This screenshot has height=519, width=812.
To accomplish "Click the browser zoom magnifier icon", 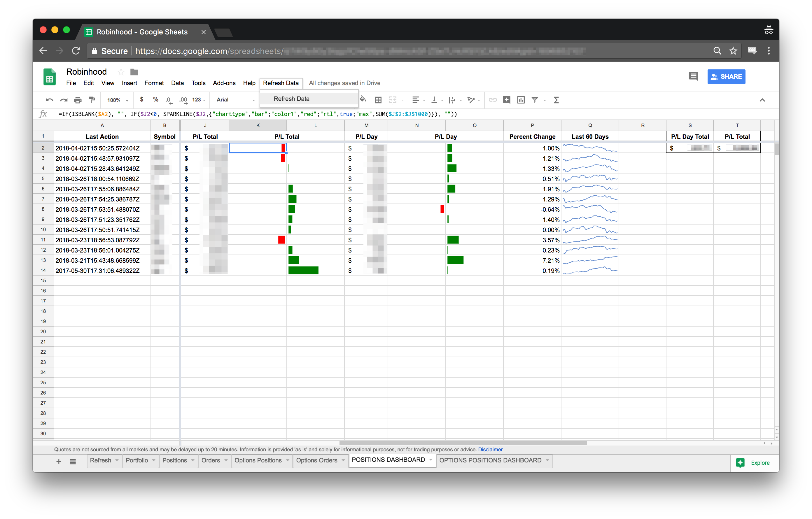I will point(717,51).
